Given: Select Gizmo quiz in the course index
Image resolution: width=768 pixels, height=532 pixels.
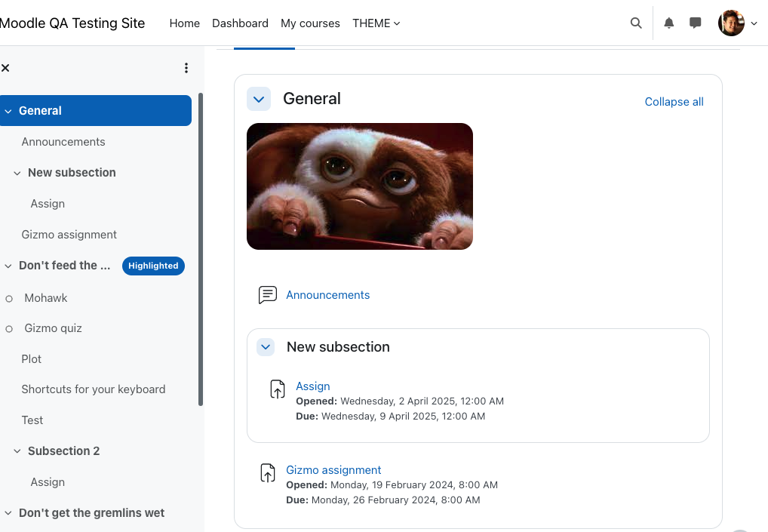Looking at the screenshot, I should coord(53,328).
